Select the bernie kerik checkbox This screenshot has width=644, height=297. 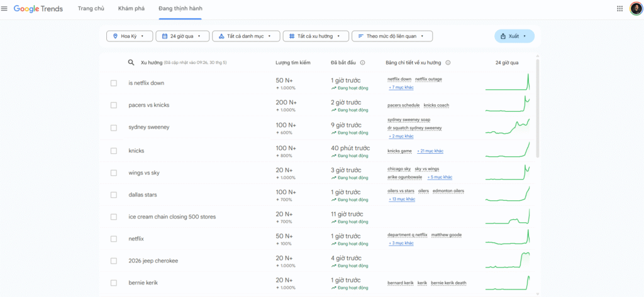pos(114,283)
